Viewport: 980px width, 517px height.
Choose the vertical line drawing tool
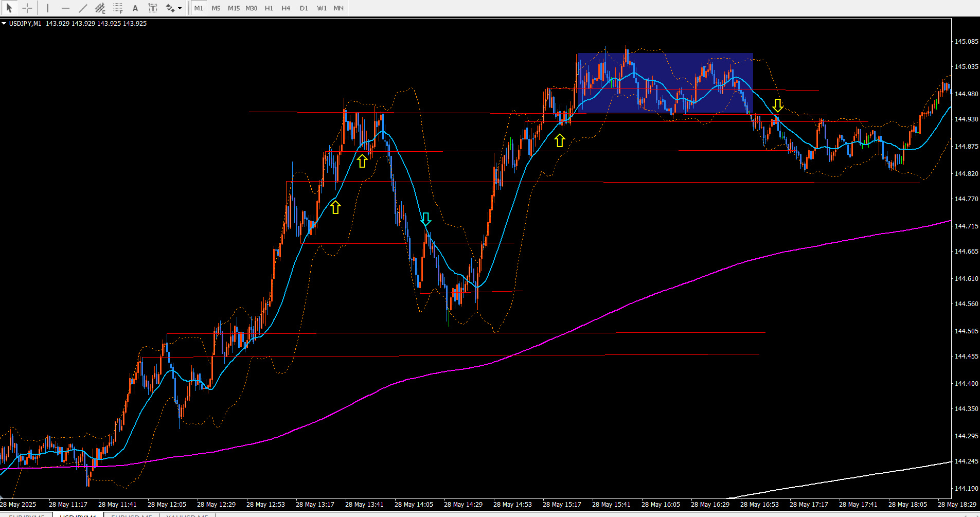click(47, 8)
